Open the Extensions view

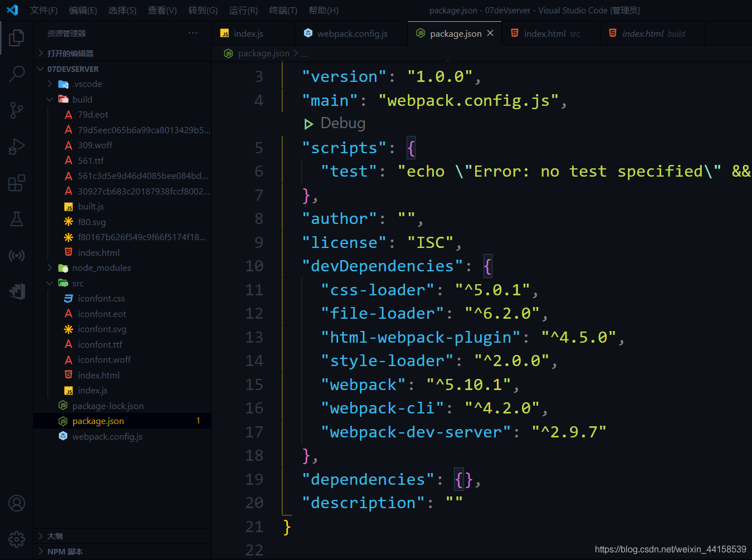click(17, 183)
